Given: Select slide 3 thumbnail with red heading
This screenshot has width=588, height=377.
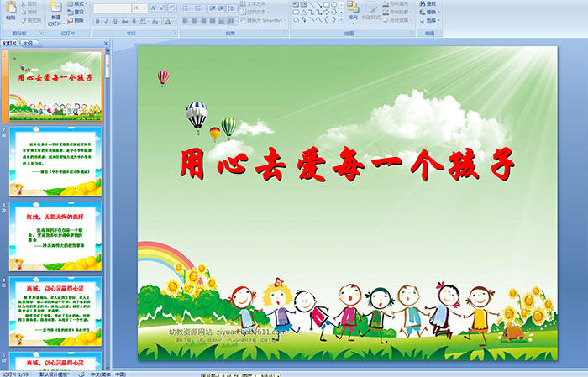Looking at the screenshot, I should (x=55, y=236).
